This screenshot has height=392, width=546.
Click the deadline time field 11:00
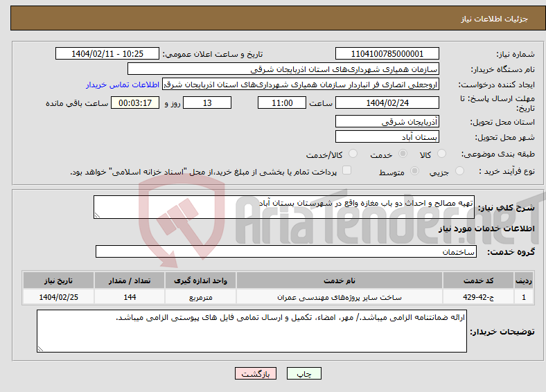(282, 103)
